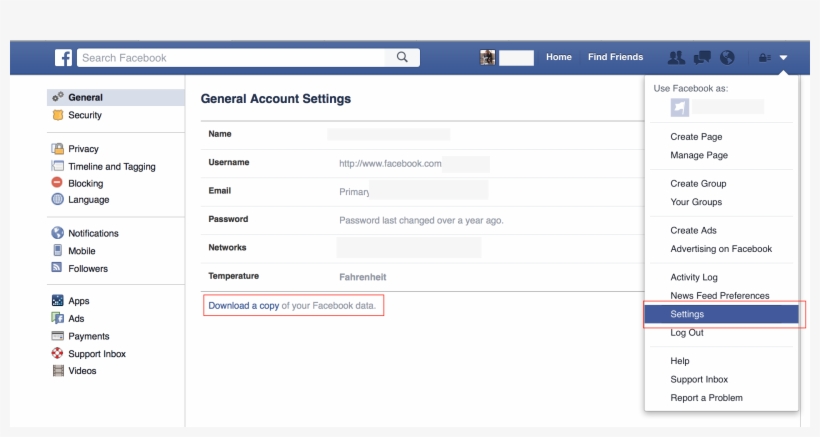Go to Home in the top bar
This screenshot has width=820, height=437.
[559, 57]
